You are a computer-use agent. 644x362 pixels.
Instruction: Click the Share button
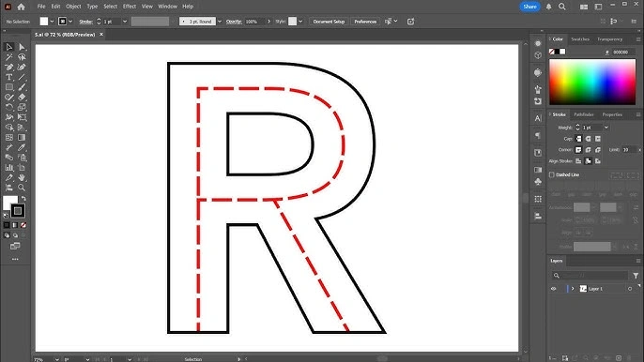tap(529, 7)
